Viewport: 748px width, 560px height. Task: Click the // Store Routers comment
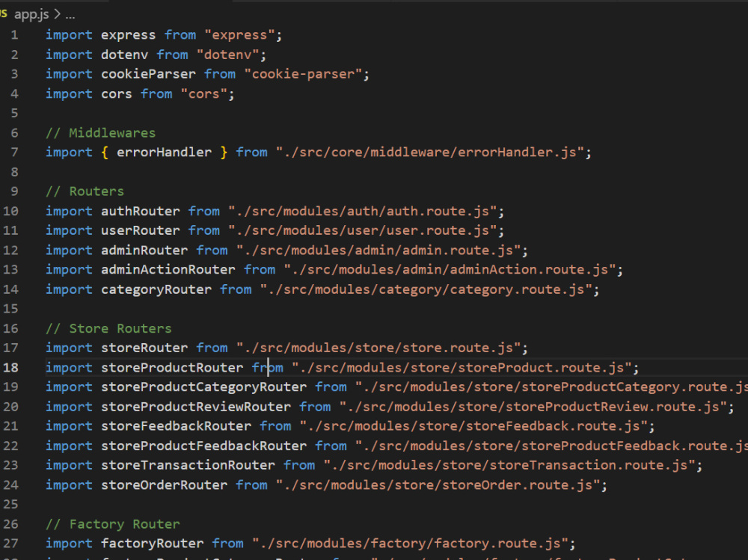click(x=108, y=328)
